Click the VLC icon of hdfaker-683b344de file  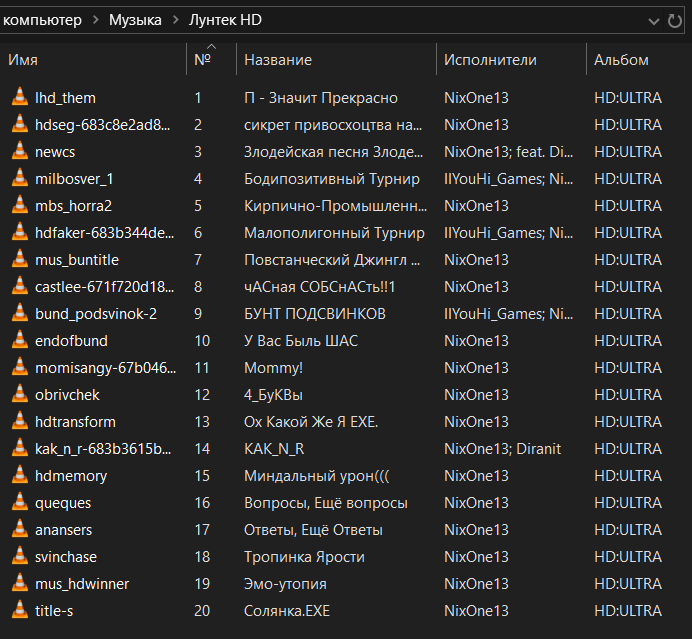[x=20, y=232]
